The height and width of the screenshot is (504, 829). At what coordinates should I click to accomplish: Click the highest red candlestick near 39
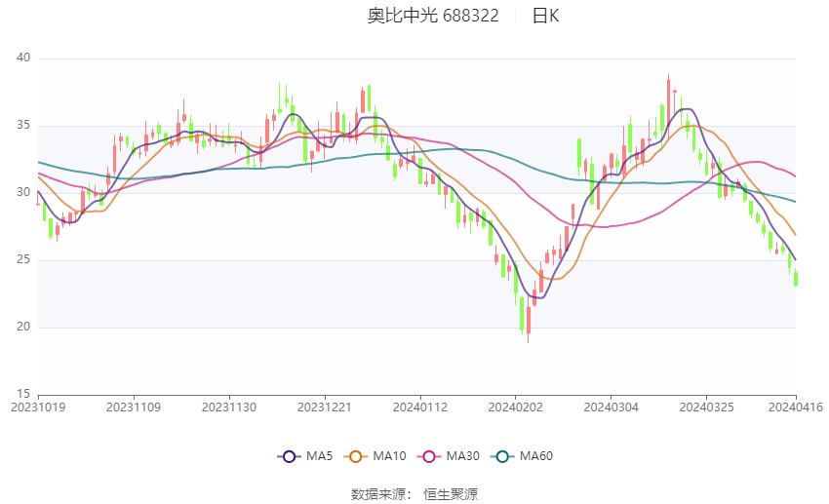coord(668,105)
